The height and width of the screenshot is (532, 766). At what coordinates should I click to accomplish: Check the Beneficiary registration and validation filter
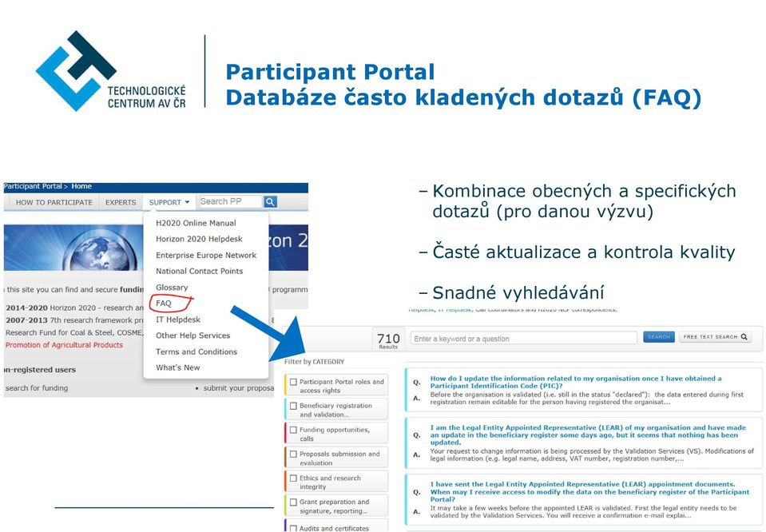[293, 406]
